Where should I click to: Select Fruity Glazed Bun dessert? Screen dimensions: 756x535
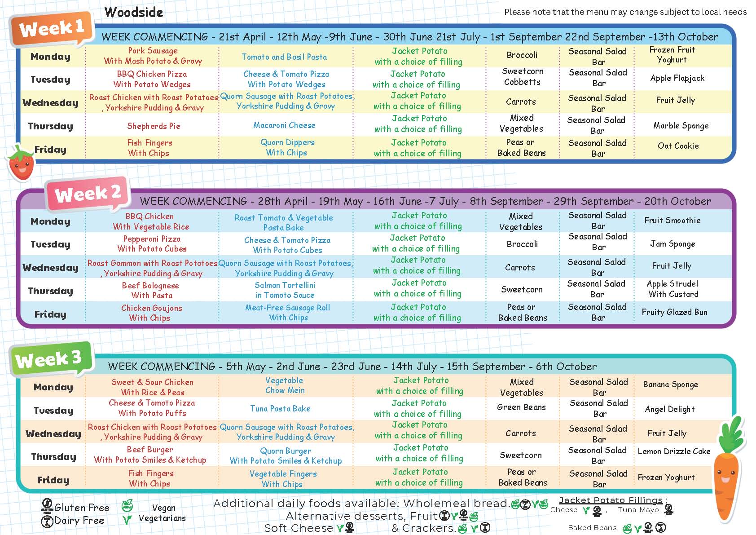(x=674, y=312)
